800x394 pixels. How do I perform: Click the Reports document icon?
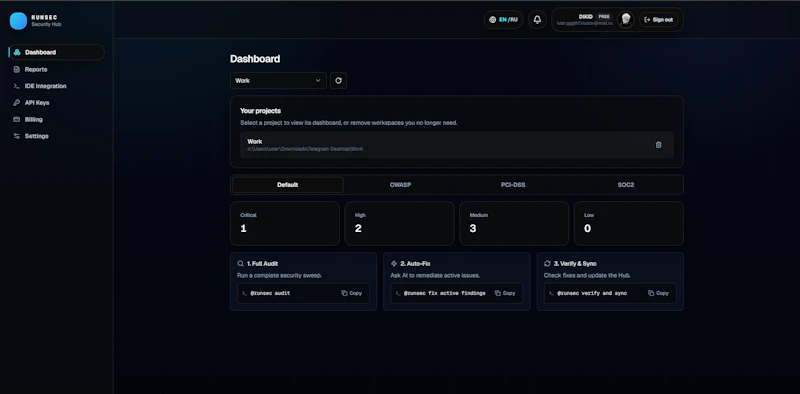16,69
